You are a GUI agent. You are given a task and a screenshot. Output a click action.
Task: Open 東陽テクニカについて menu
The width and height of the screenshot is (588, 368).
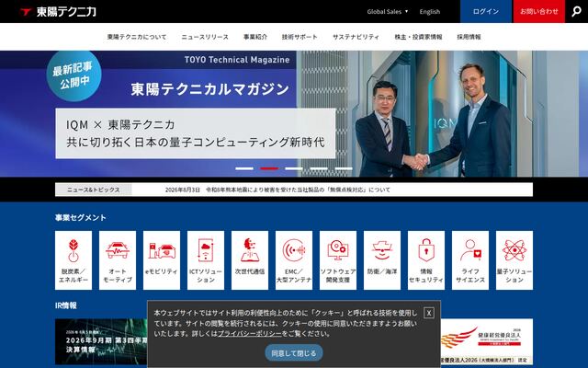[x=137, y=37]
